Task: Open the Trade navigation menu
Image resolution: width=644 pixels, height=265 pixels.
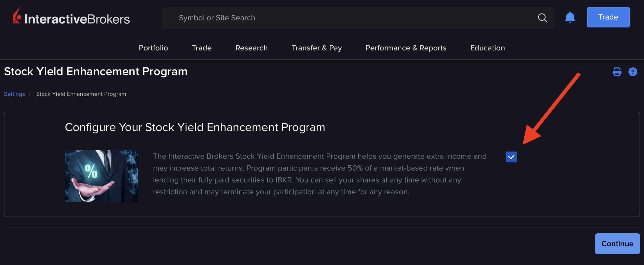Action: click(202, 48)
